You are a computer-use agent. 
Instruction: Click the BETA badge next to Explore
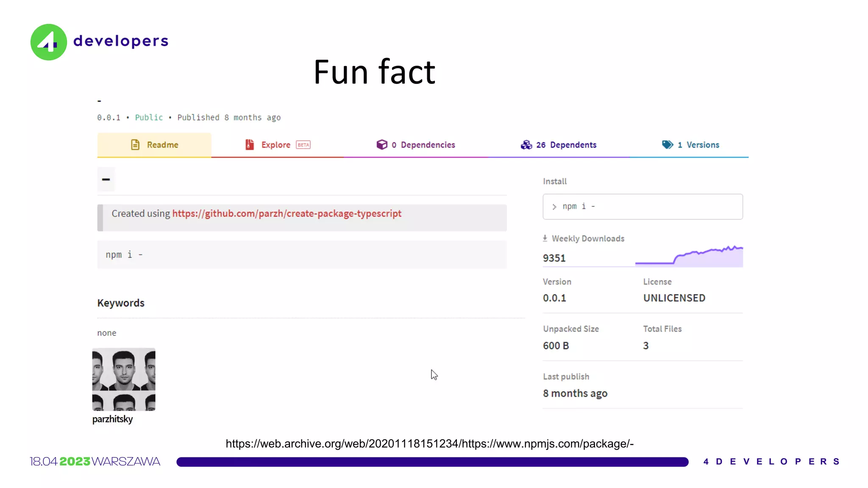pyautogui.click(x=303, y=145)
